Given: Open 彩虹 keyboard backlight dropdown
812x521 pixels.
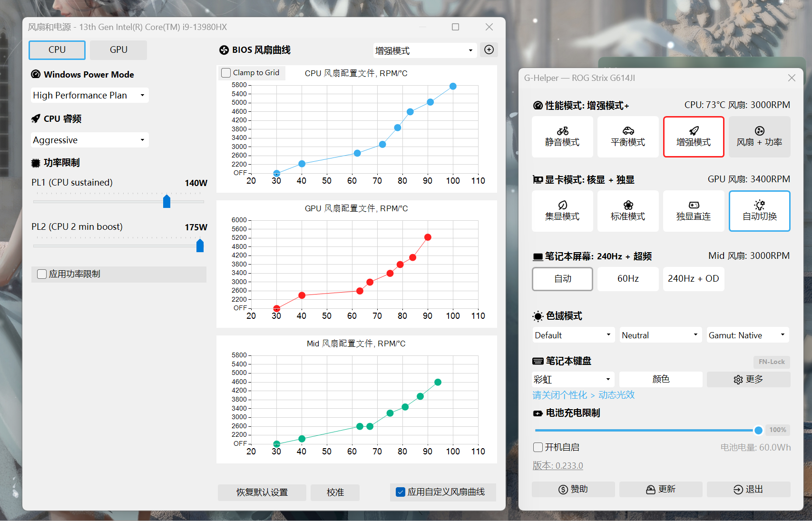Looking at the screenshot, I should 573,379.
